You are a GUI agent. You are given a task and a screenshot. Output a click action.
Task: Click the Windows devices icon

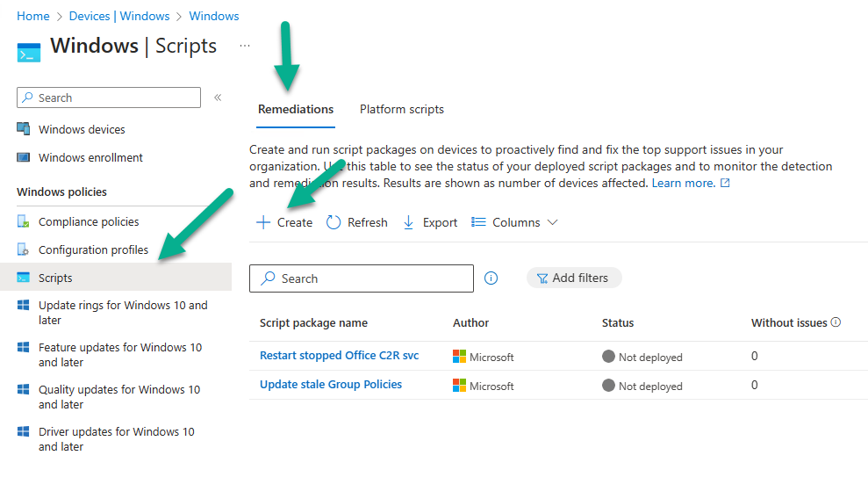click(23, 128)
